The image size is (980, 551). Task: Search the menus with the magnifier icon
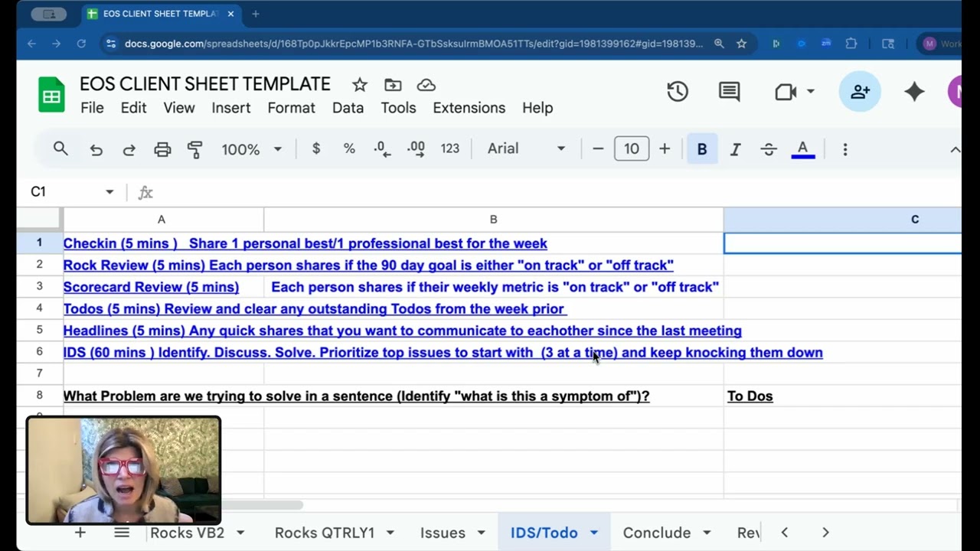tap(60, 149)
